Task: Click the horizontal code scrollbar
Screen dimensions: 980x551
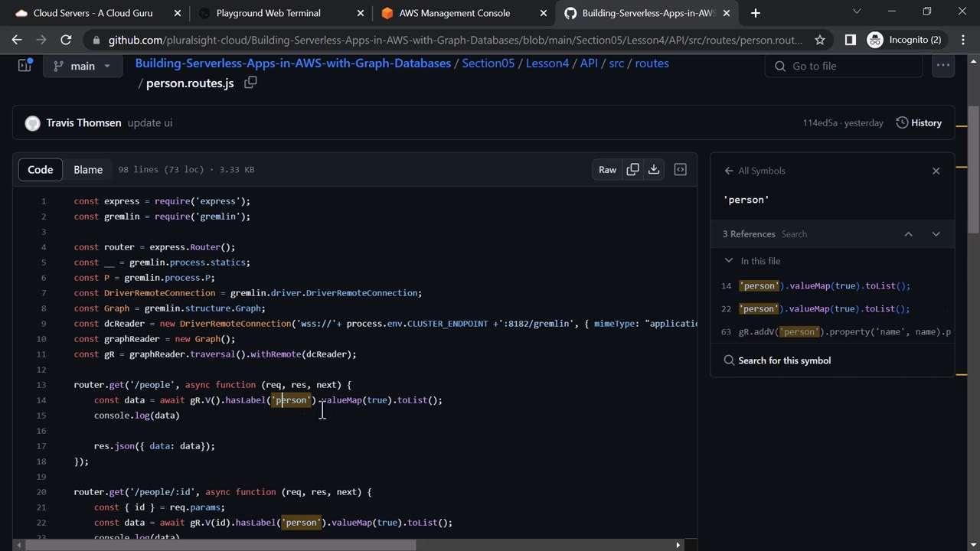Action: pos(222,545)
